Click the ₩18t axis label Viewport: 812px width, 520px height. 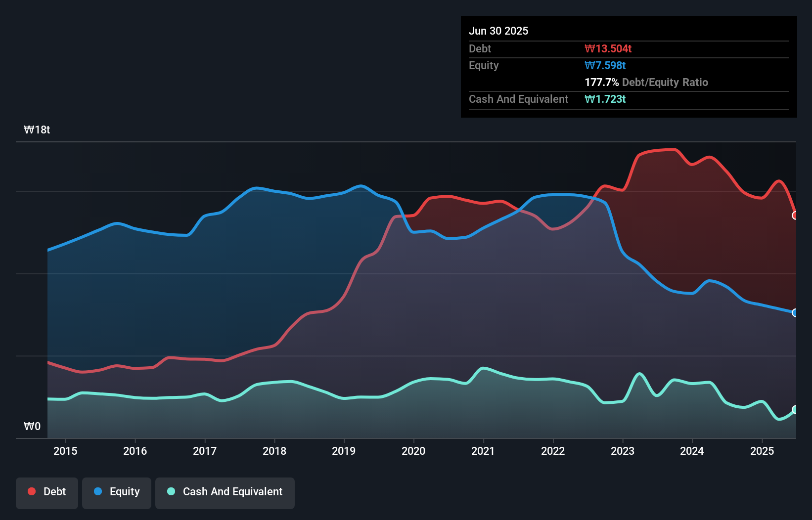point(37,129)
